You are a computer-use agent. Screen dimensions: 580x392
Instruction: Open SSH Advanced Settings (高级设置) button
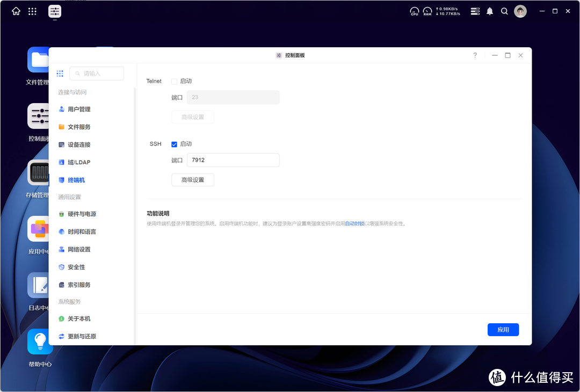[193, 180]
